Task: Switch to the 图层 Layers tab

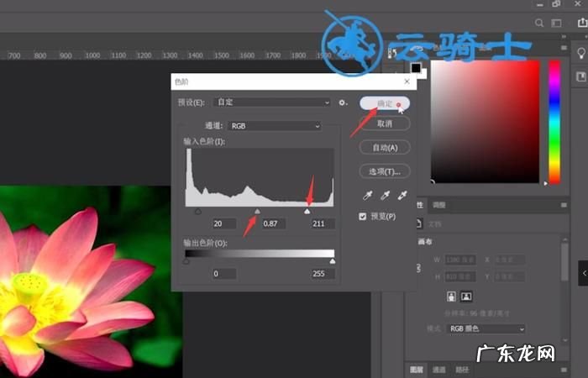Action: (417, 370)
